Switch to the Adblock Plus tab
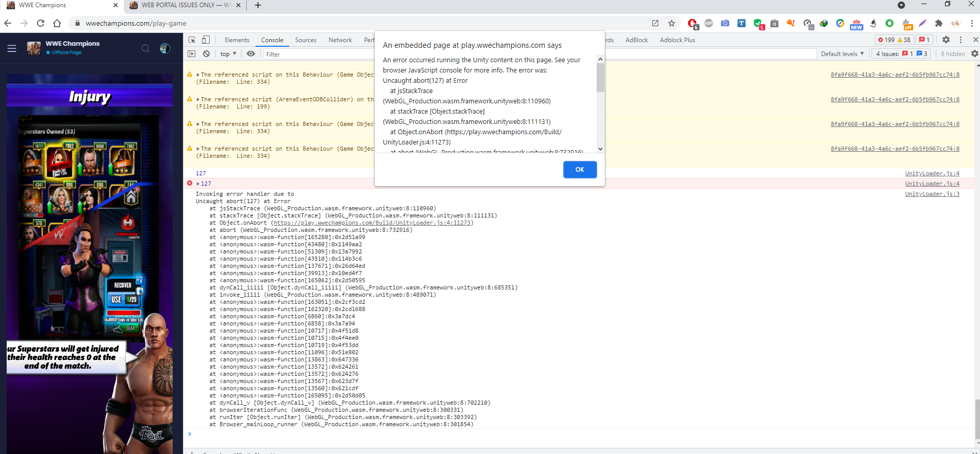This screenshot has width=980, height=454. (677, 40)
